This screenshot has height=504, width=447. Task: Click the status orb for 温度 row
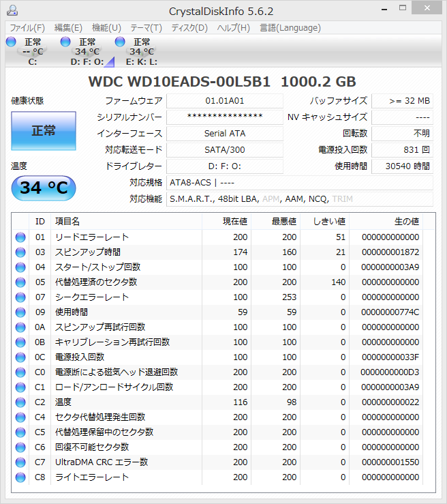[20, 402]
